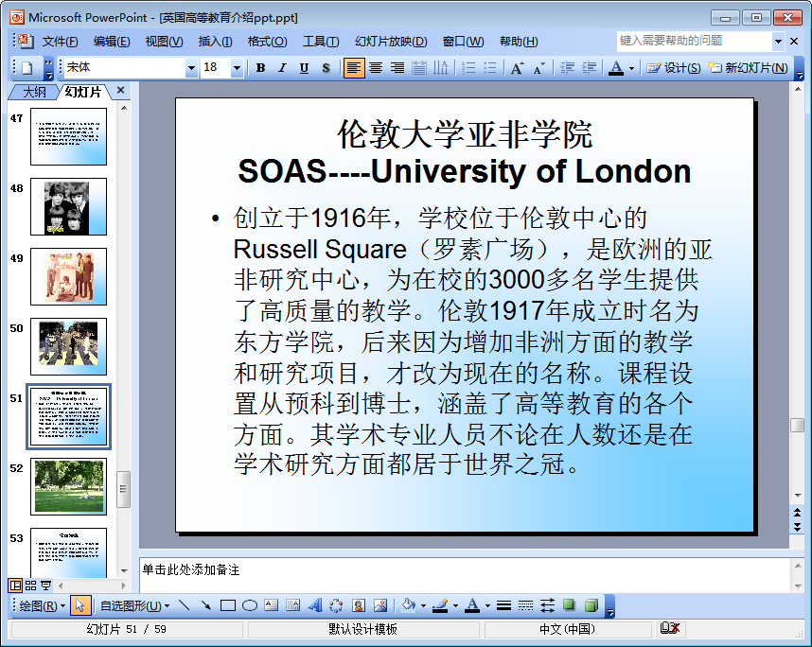The height and width of the screenshot is (647, 812).
Task: Open font color dropdown in formatting toolbar
Action: (x=631, y=68)
